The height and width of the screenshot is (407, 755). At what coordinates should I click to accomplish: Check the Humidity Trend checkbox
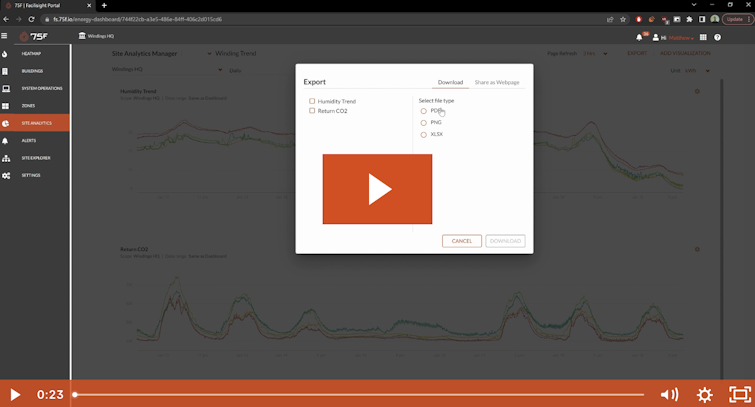pos(312,101)
